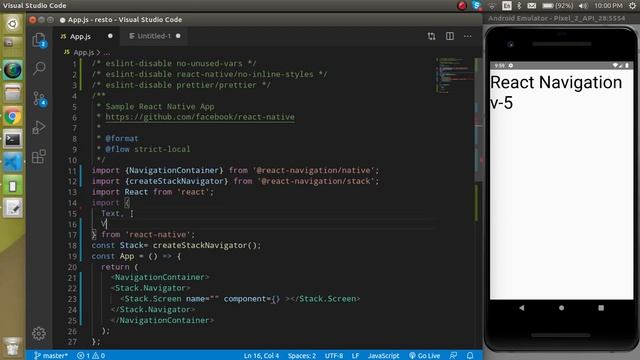Change encoding via UTF-8 status item

(x=334, y=356)
